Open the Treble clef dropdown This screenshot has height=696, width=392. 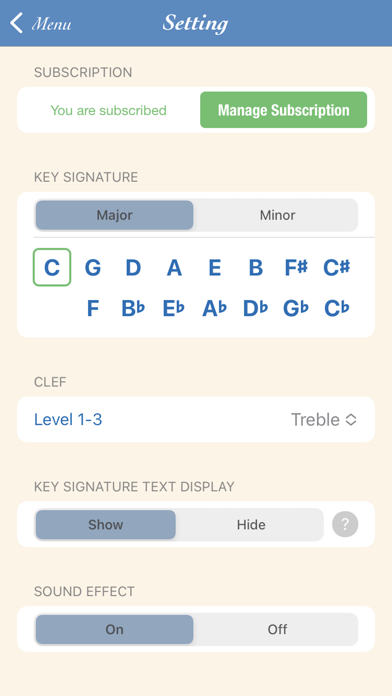(324, 419)
